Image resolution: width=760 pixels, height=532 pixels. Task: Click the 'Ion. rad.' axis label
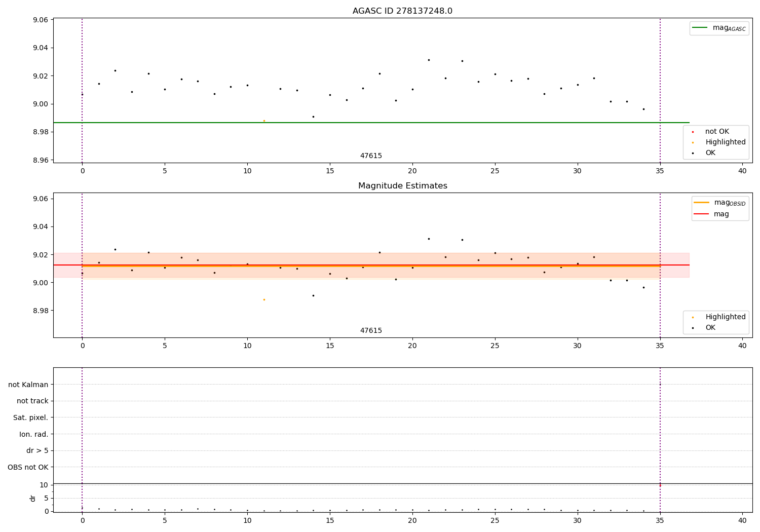(34, 434)
